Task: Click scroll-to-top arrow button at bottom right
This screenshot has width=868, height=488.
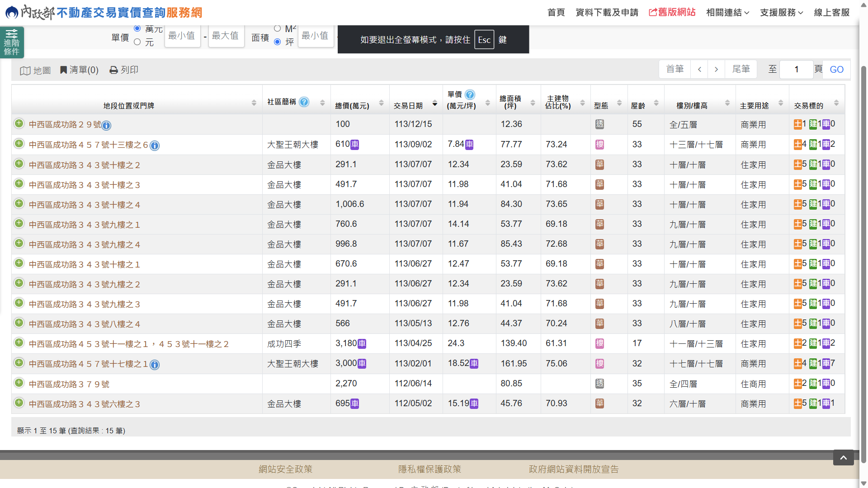Action: pyautogui.click(x=843, y=458)
